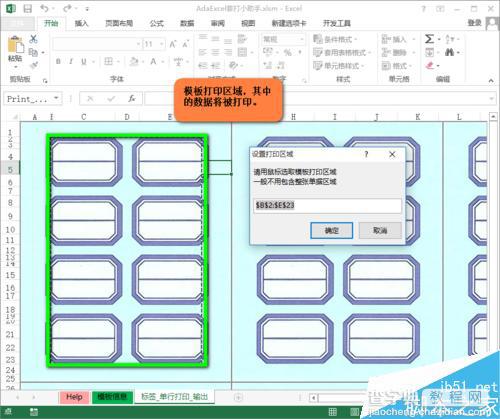
Task: Click the vertical scrollbar up arrow
Action: 493,116
